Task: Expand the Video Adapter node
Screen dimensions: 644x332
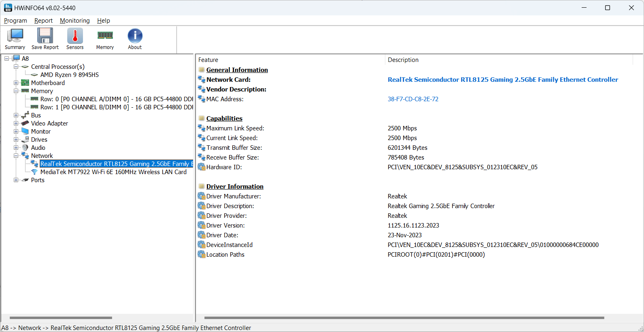Action: coord(16,123)
